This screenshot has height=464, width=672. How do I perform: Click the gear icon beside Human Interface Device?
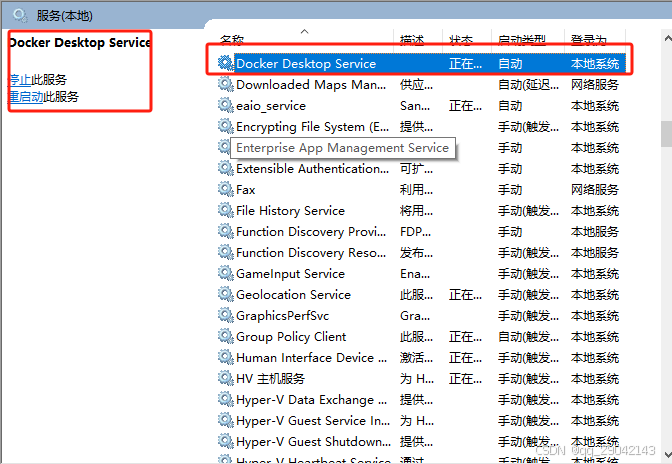click(225, 357)
